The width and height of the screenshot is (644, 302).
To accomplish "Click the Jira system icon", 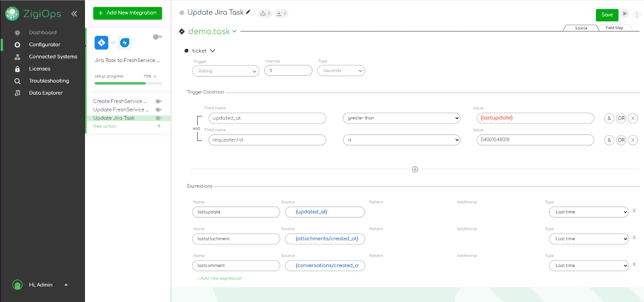I will (101, 42).
